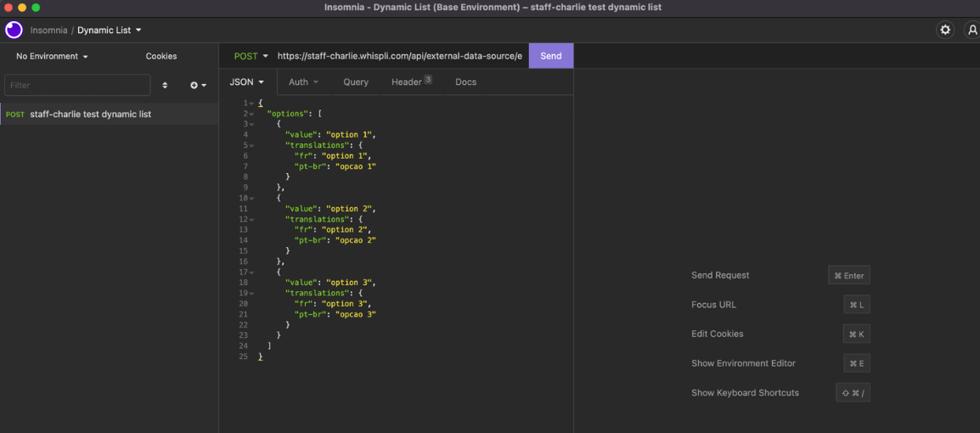Collapse the fold arrow at line 17
This screenshot has width=980, height=433.
point(252,272)
